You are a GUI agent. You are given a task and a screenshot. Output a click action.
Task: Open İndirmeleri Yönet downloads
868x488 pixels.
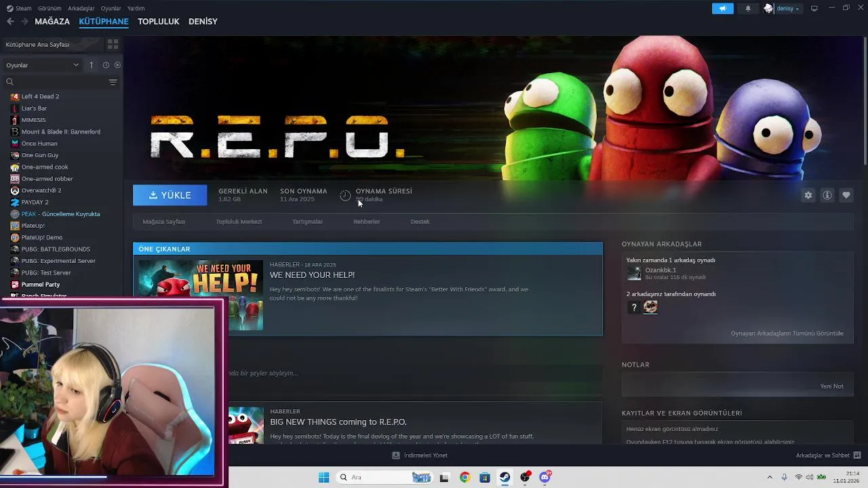(420, 455)
